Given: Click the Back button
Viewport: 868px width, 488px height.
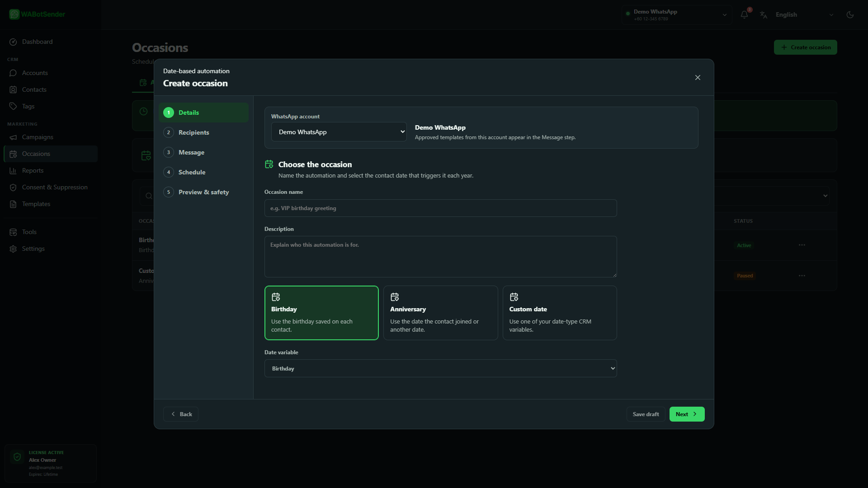Looking at the screenshot, I should point(181,414).
